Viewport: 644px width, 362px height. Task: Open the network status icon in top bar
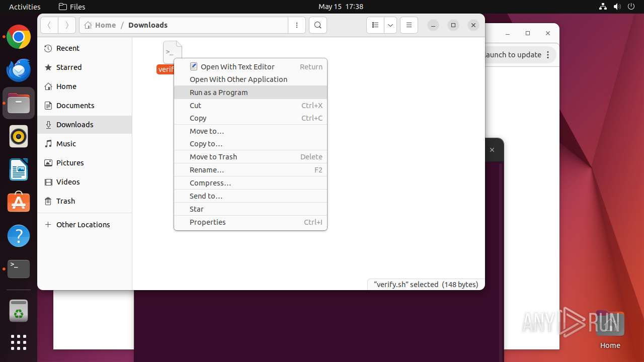603,7
